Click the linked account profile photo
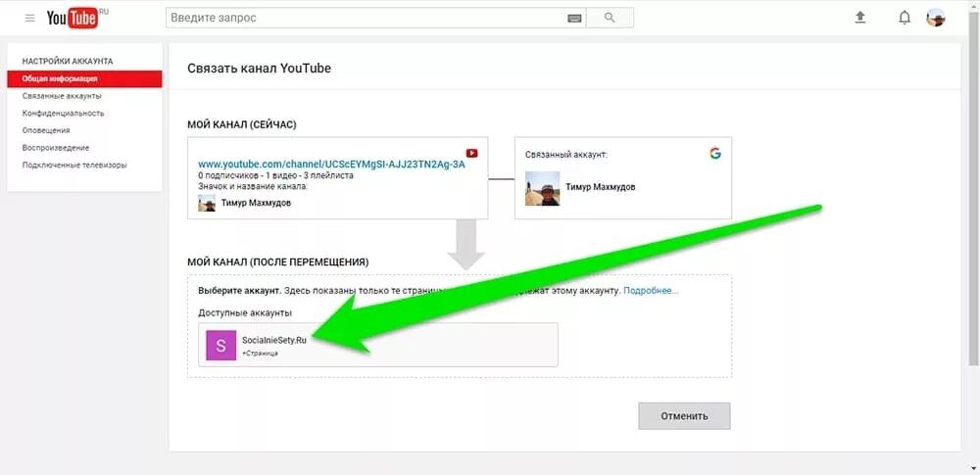This screenshot has width=980, height=475. click(543, 188)
